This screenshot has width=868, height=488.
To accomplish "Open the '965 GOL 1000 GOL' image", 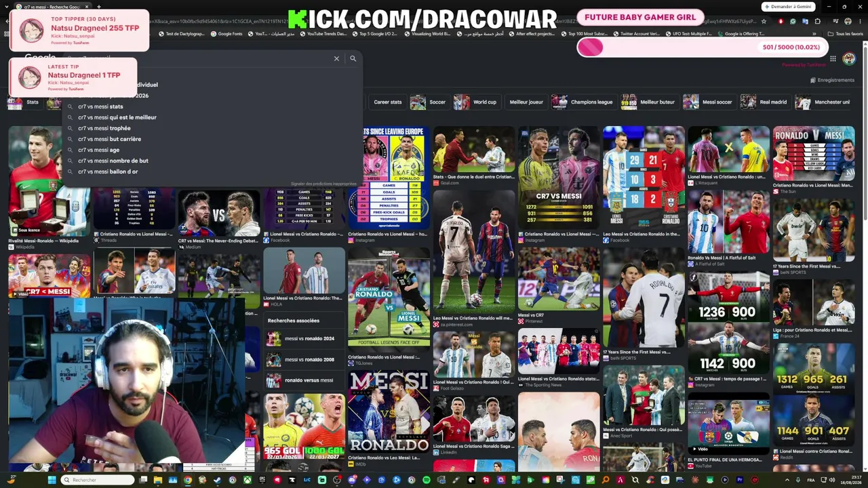I will (x=304, y=426).
